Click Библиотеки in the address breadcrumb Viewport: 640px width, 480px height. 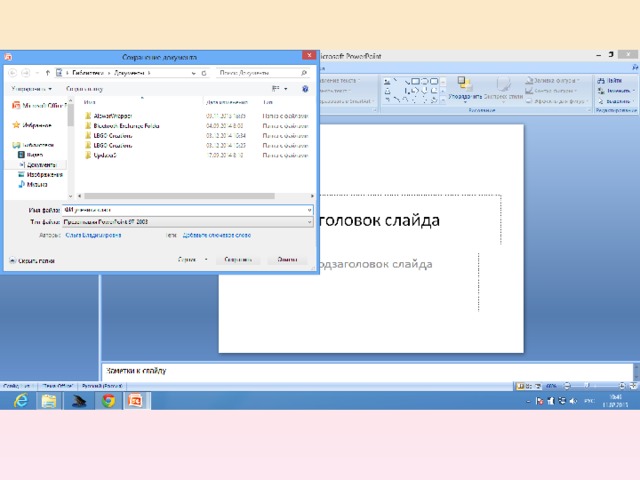(88, 73)
